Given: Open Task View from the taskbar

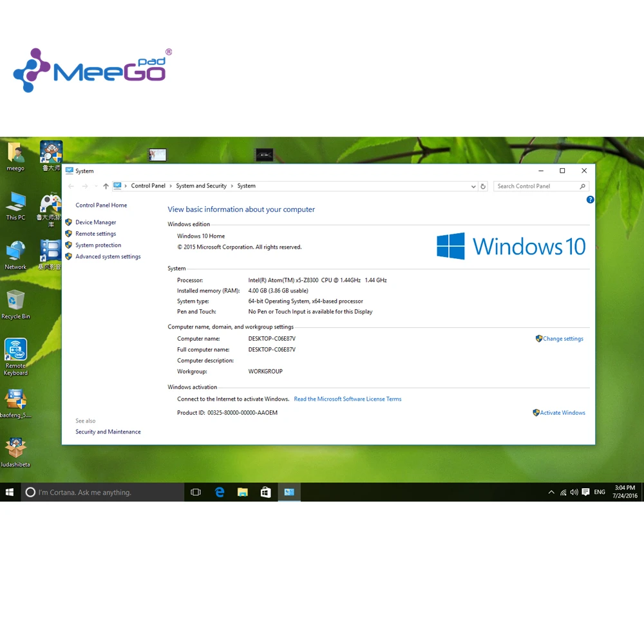Looking at the screenshot, I should click(x=196, y=492).
